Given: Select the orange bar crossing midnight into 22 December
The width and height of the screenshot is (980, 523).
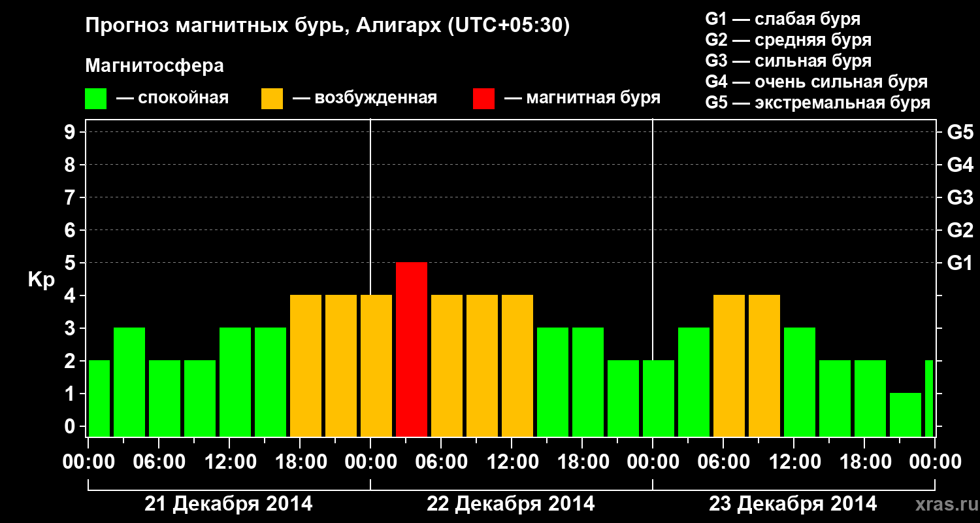Looking at the screenshot, I should [x=376, y=365].
